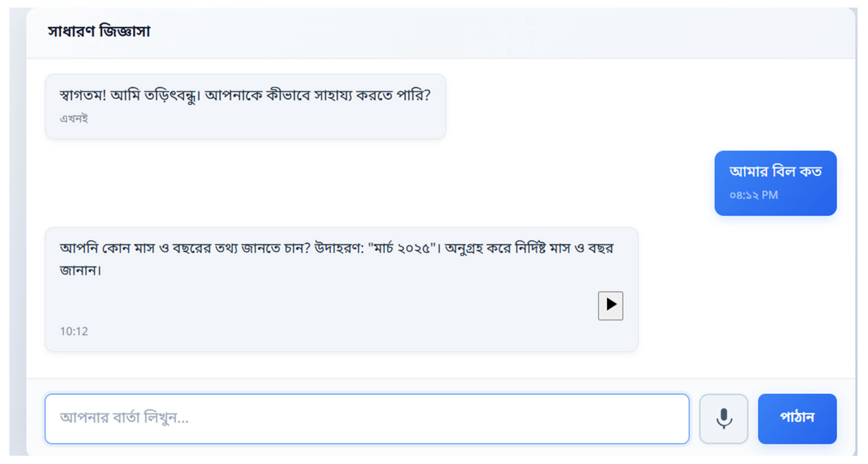Click the word জানান ending the bot reply
The image size is (868, 464).
coord(80,271)
